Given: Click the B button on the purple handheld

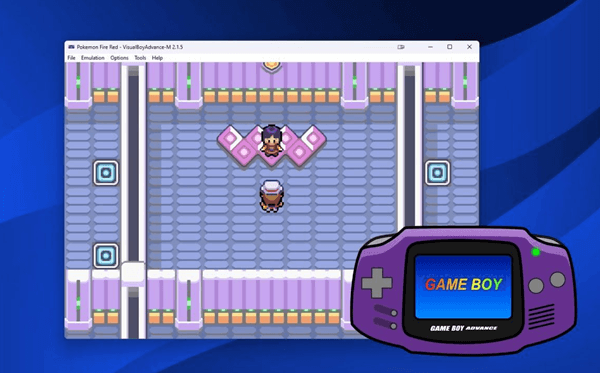Looking at the screenshot, I should point(536,285).
